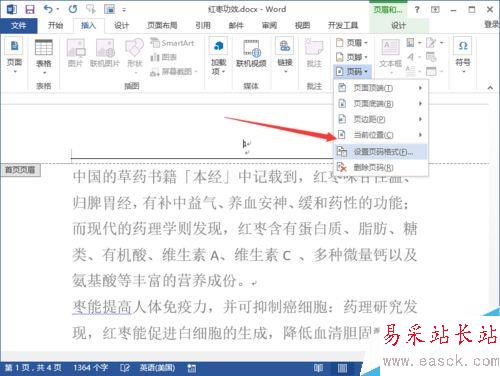Image resolution: width=500 pixels, height=376 pixels.
Task: Open the 符号 symbols button
Action: [463, 55]
